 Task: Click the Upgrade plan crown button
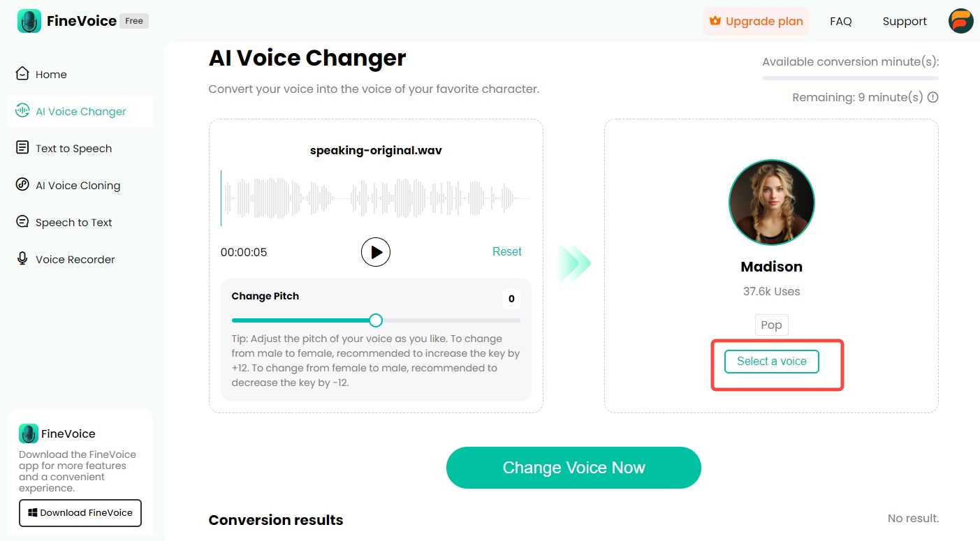756,21
